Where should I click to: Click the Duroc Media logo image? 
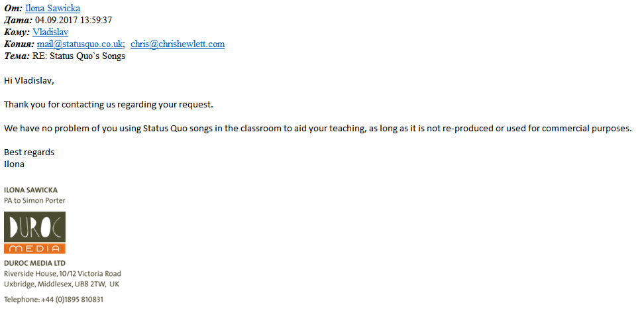pyautogui.click(x=35, y=233)
